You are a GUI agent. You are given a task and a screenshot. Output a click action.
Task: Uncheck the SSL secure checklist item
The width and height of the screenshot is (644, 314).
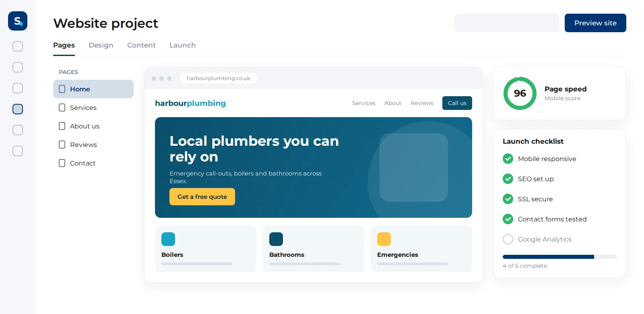pos(508,199)
